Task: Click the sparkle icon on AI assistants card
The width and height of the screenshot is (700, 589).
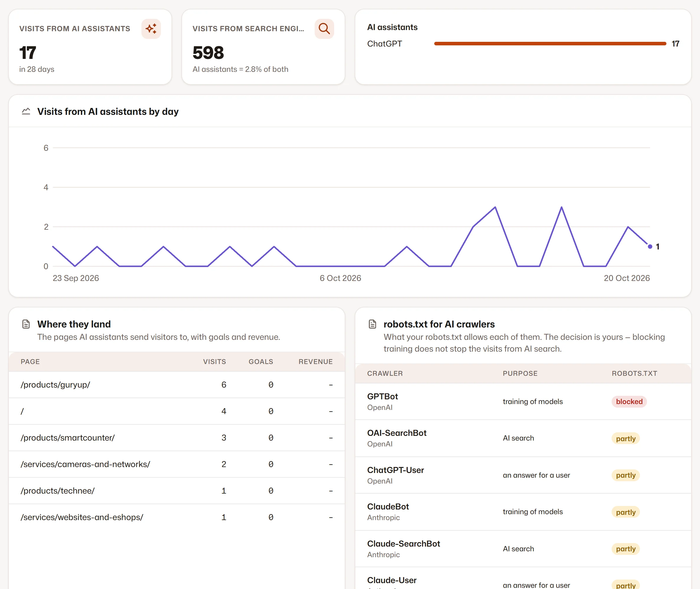Action: pyautogui.click(x=151, y=29)
